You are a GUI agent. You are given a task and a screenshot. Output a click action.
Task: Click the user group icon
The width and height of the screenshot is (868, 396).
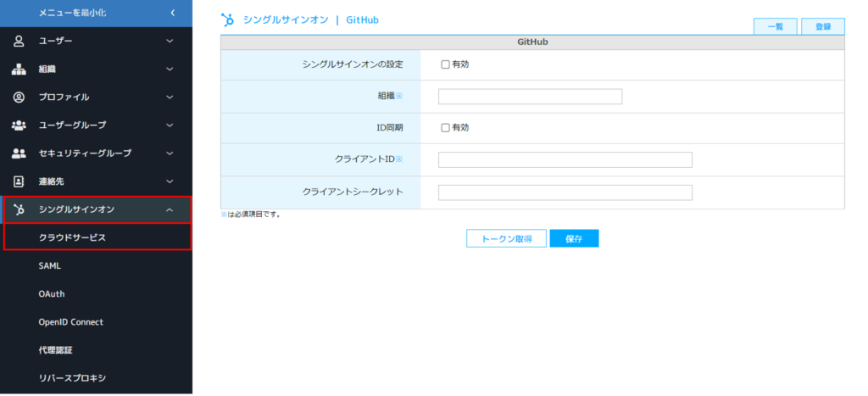point(19,125)
